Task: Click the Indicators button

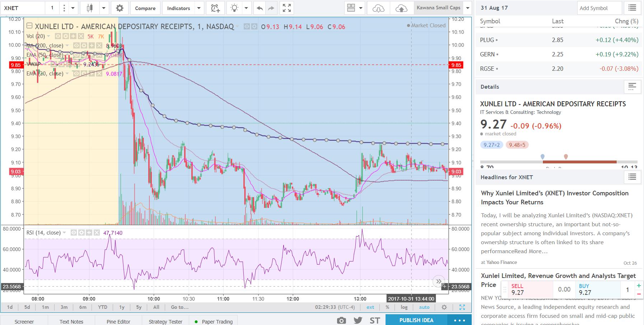Action: tap(178, 8)
